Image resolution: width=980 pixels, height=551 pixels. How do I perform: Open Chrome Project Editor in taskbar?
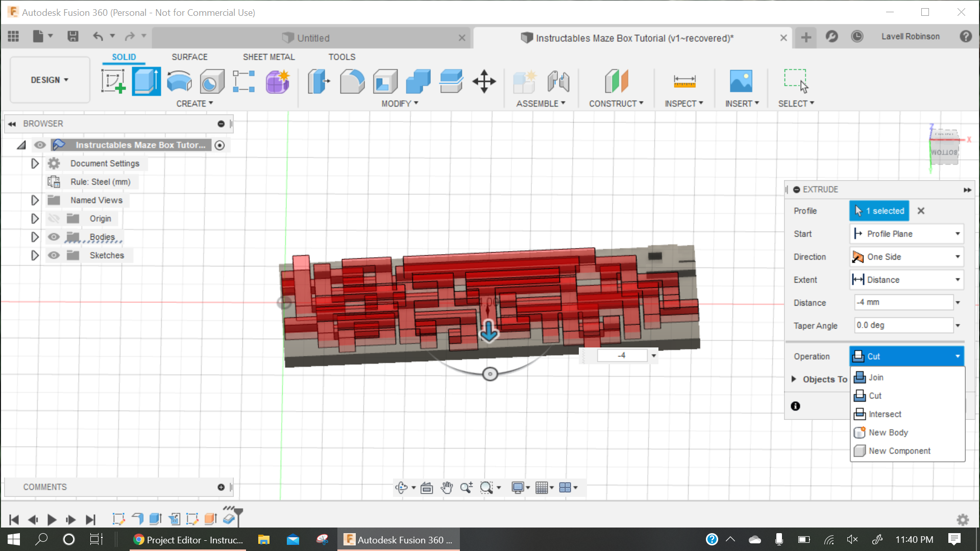click(x=188, y=540)
